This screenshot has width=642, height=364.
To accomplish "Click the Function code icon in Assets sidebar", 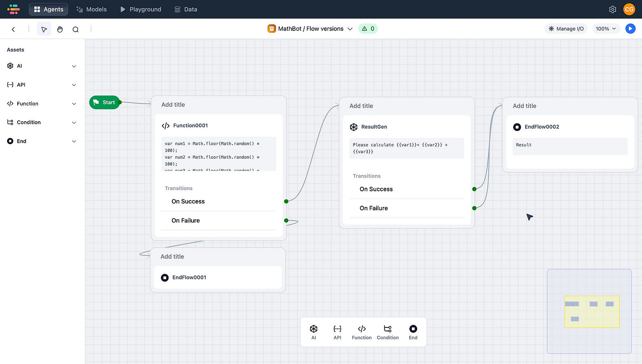I will 10,104.
